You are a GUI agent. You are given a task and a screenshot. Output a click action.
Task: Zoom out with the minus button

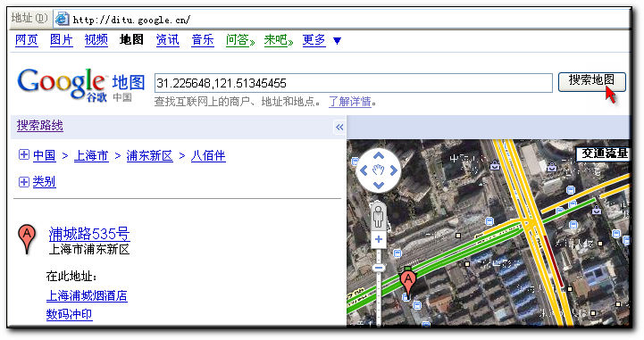coord(379,268)
